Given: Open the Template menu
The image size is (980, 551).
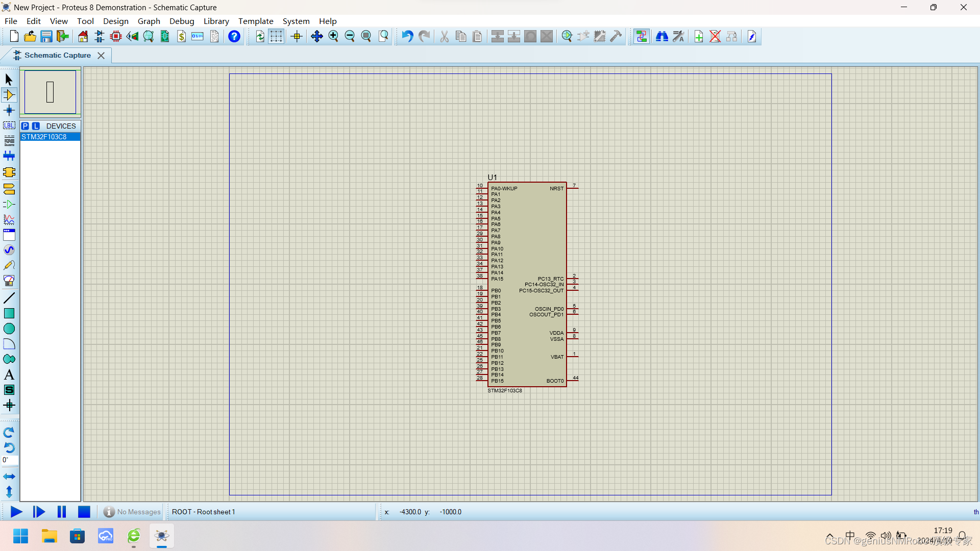Looking at the screenshot, I should [255, 21].
